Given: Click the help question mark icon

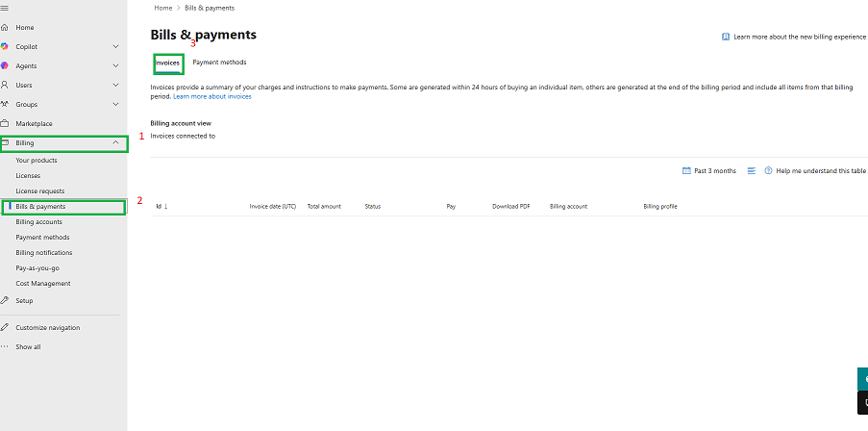Looking at the screenshot, I should [x=768, y=170].
